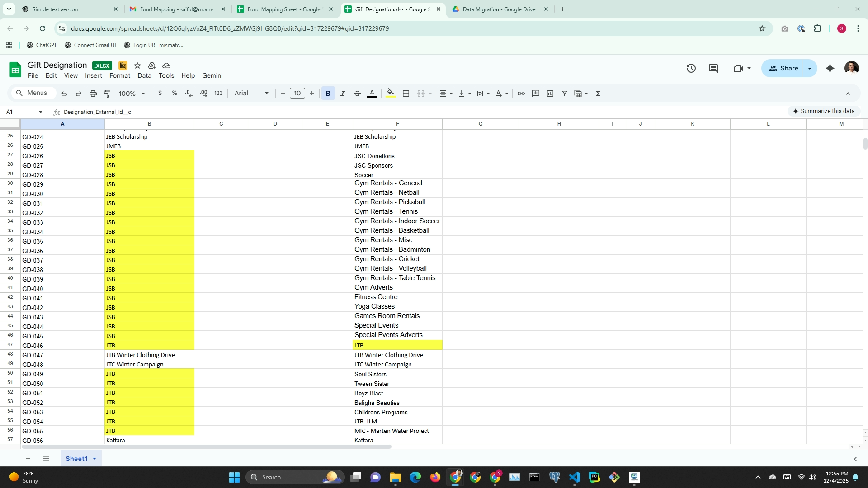868x488 pixels.
Task: Toggle bold formatting
Action: pyautogui.click(x=328, y=94)
